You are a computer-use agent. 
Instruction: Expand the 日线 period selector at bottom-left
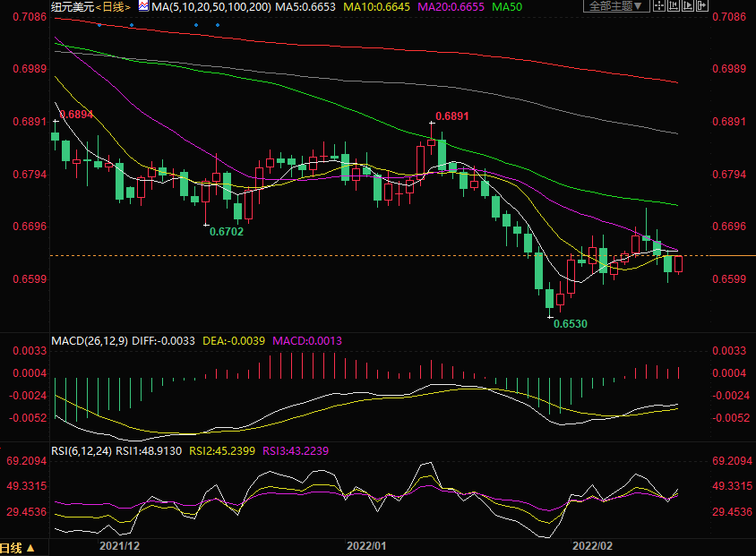18,548
